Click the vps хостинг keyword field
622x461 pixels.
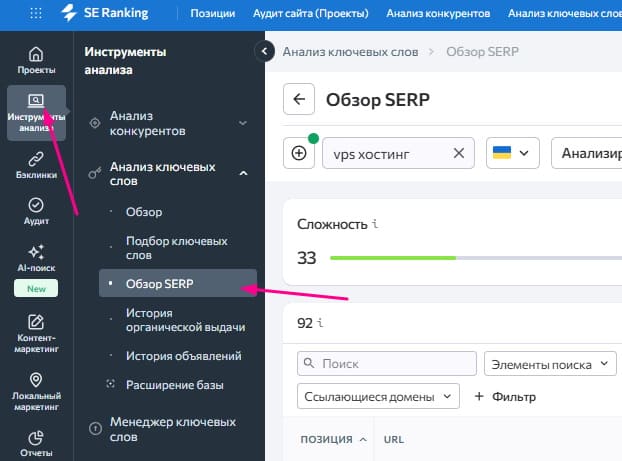(398, 153)
